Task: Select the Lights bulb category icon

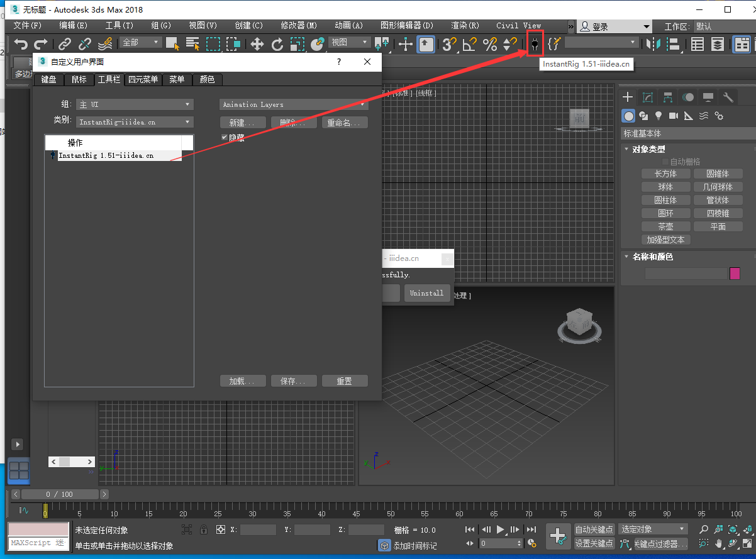Action: 659,116
